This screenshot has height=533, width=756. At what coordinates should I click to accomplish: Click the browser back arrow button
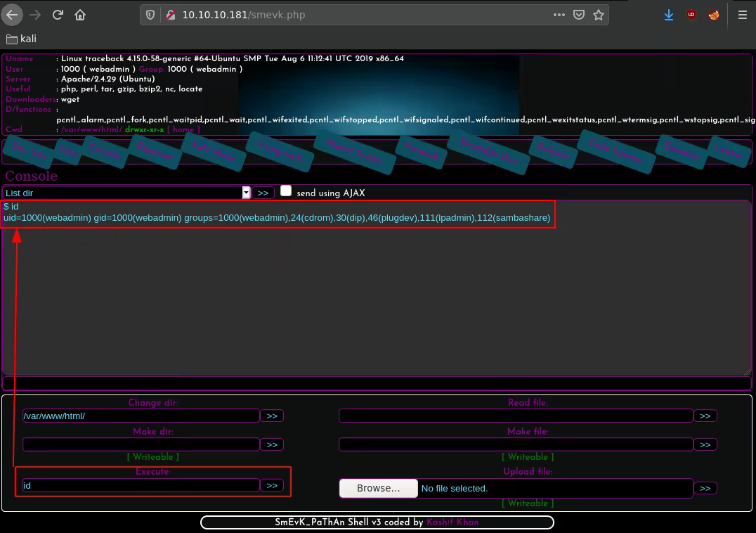pyautogui.click(x=12, y=15)
